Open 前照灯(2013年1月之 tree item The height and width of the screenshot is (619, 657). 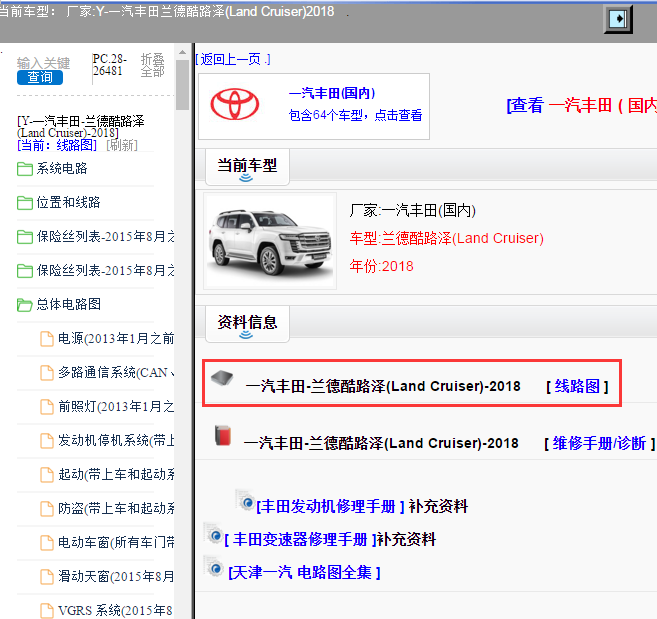click(116, 406)
